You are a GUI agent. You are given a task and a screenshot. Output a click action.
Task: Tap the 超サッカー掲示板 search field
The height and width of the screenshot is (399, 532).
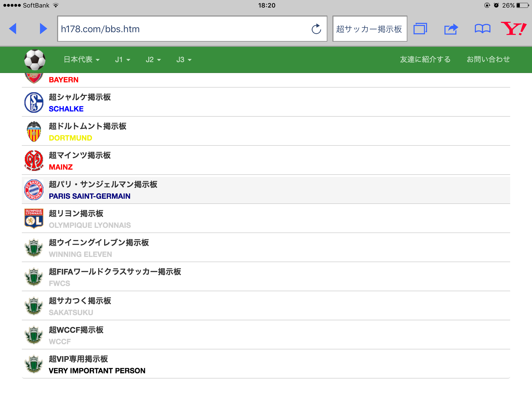tap(369, 29)
